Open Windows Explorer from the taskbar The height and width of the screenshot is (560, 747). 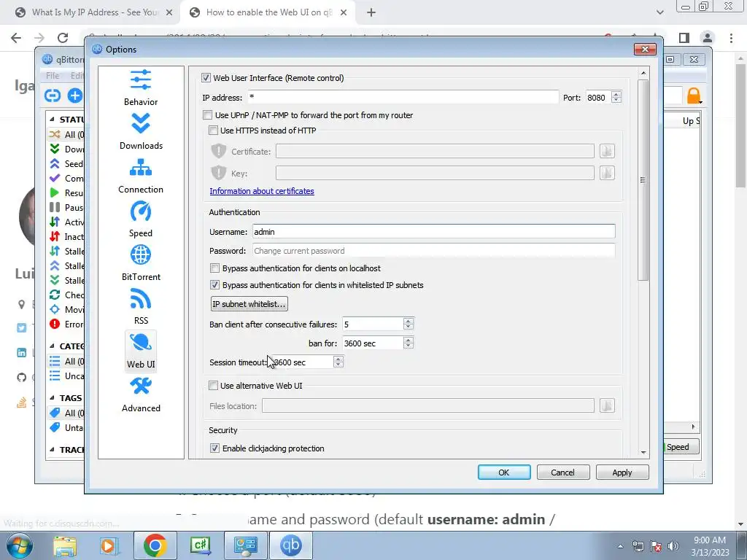point(65,545)
